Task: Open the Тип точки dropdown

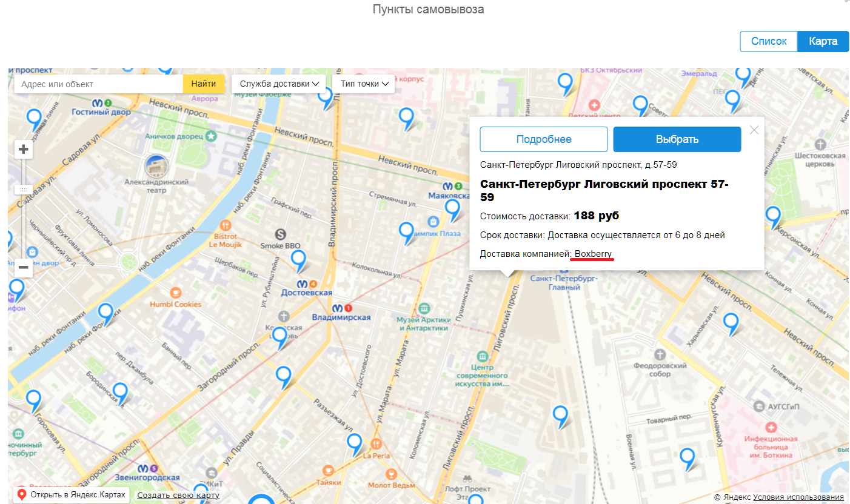Action: (364, 84)
